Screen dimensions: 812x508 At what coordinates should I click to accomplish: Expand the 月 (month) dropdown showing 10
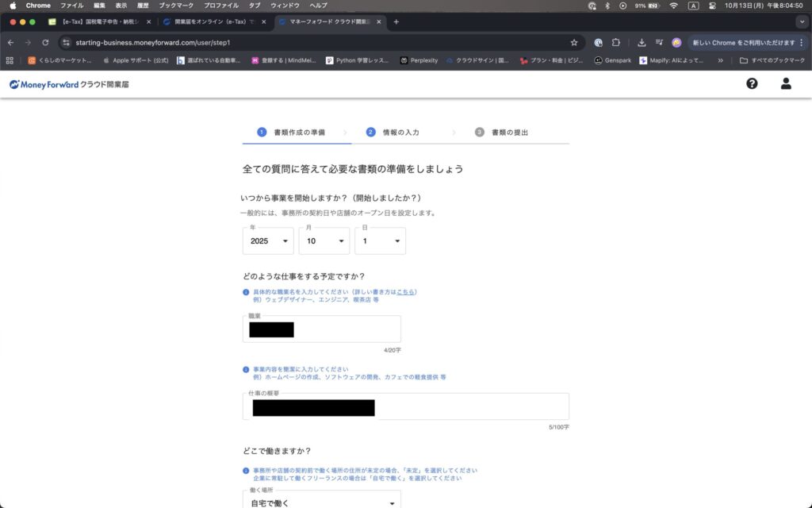324,241
